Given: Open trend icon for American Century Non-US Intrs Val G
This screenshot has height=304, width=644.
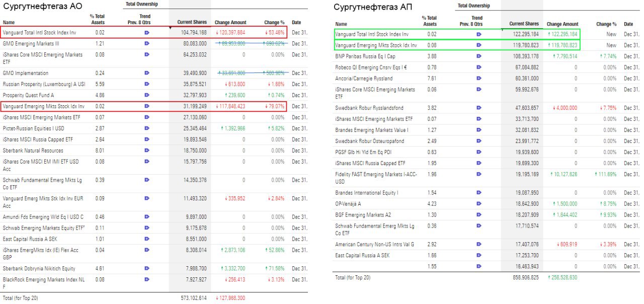Looking at the screenshot, I should click(x=478, y=244).
